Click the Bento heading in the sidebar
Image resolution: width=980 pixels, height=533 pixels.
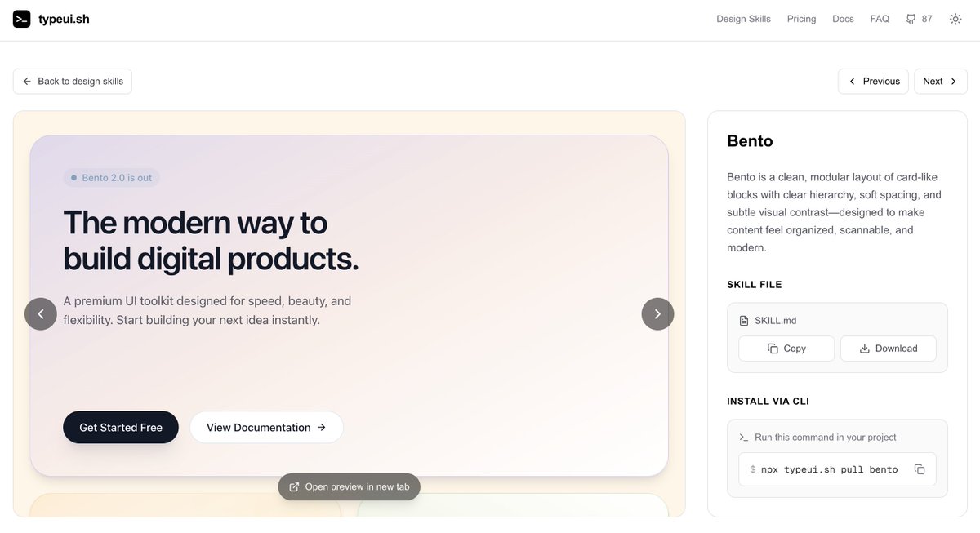[x=750, y=141]
